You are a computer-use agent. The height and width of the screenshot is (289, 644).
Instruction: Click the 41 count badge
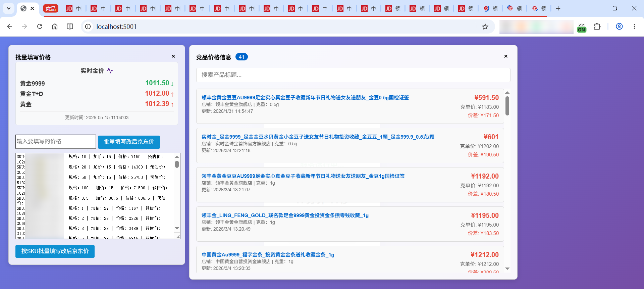tap(241, 57)
